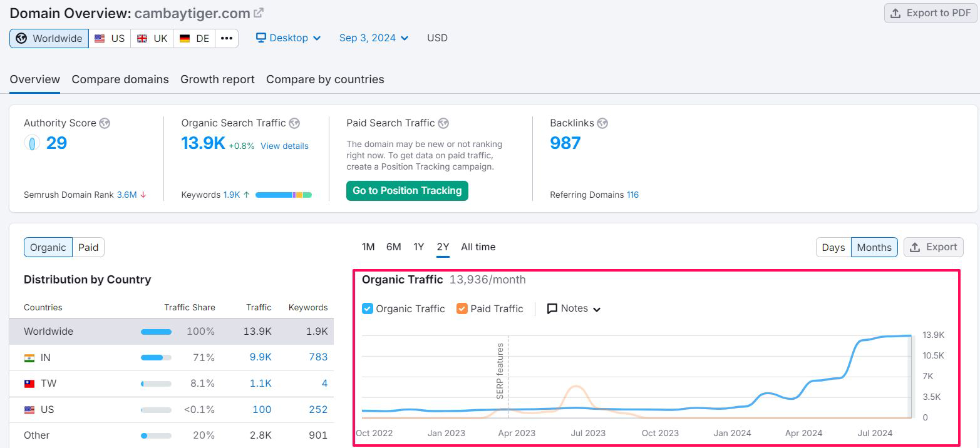980x448 pixels.
Task: Switch to the Growth report tab
Action: (217, 79)
